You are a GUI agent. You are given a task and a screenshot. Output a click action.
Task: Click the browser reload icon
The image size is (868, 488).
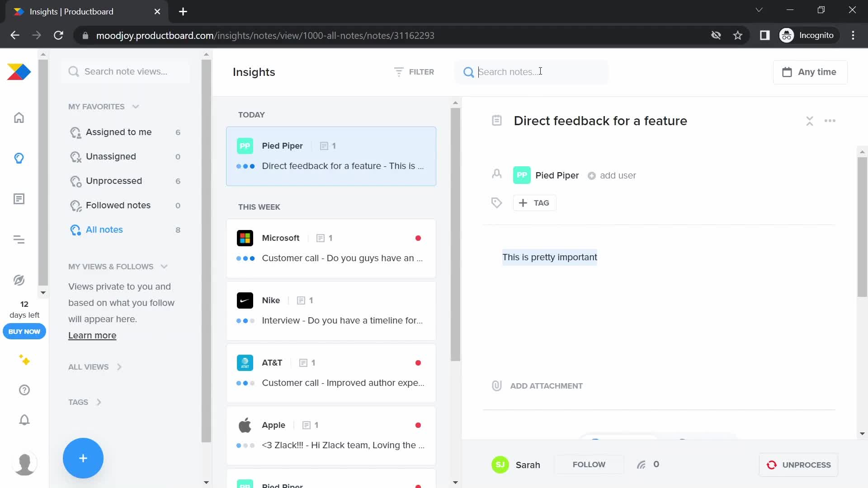point(58,35)
